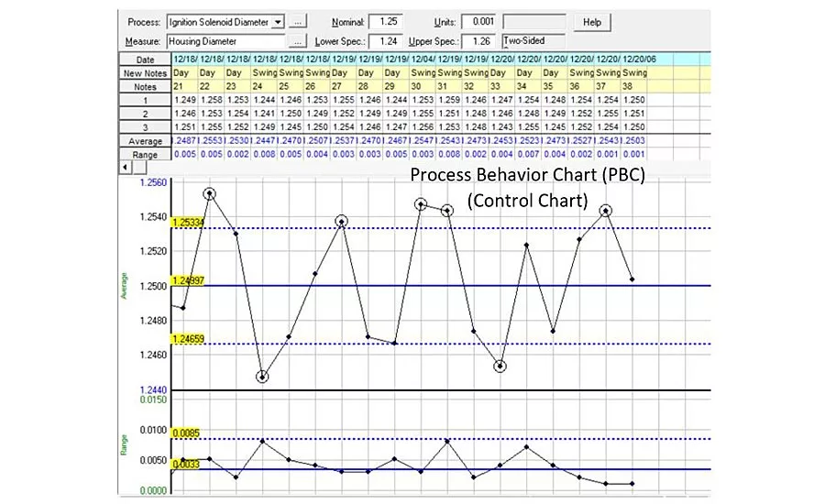Click the 1.25334 upper control limit label

coord(188,223)
